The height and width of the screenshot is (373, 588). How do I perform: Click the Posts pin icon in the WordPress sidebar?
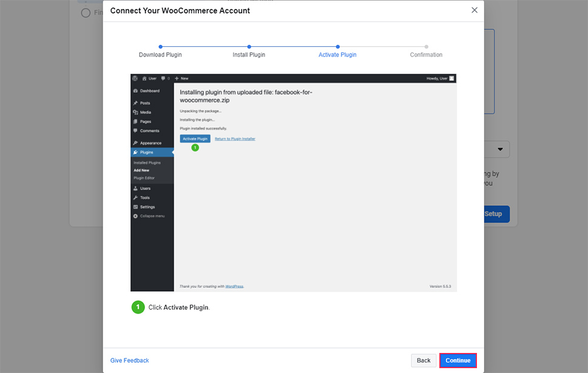click(x=135, y=103)
